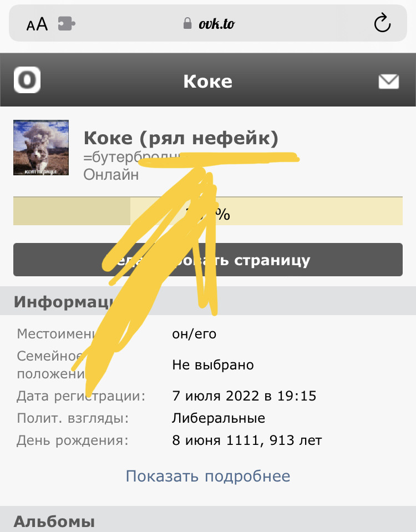Image resolution: width=416 pixels, height=532 pixels.
Task: Click the Либеральные political views value
Action: point(219,418)
